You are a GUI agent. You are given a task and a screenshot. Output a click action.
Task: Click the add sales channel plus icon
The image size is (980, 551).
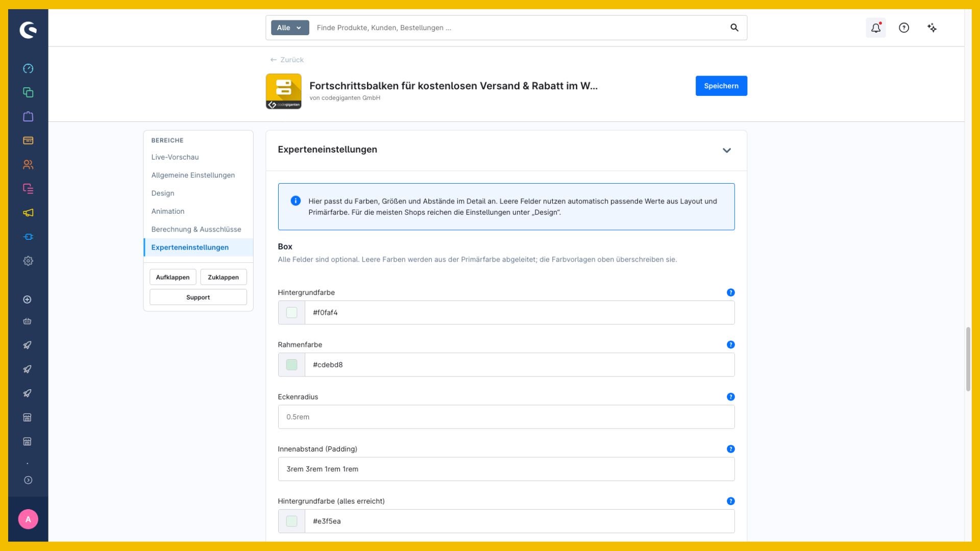coord(28,299)
